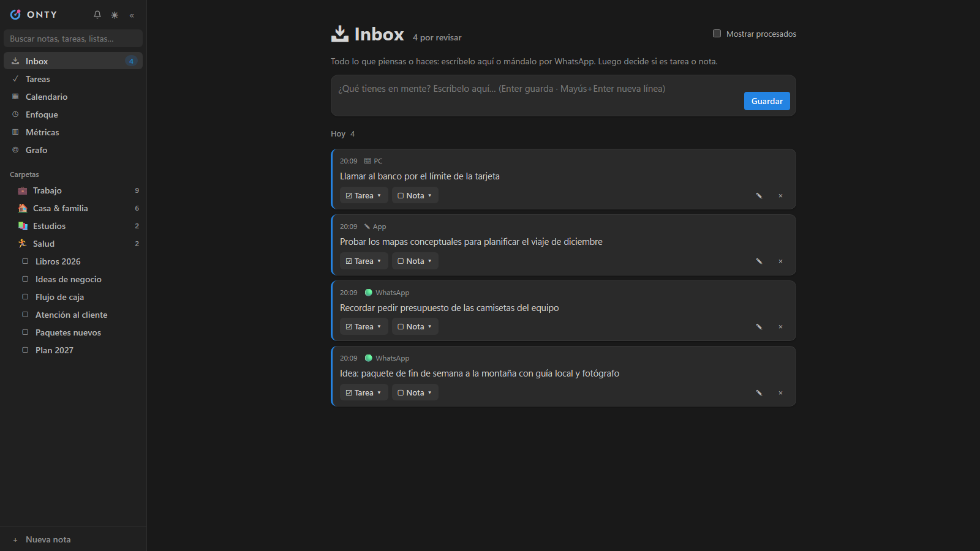Open the Ideas de negocio note
Screen dimensions: 980x551
click(x=73, y=279)
